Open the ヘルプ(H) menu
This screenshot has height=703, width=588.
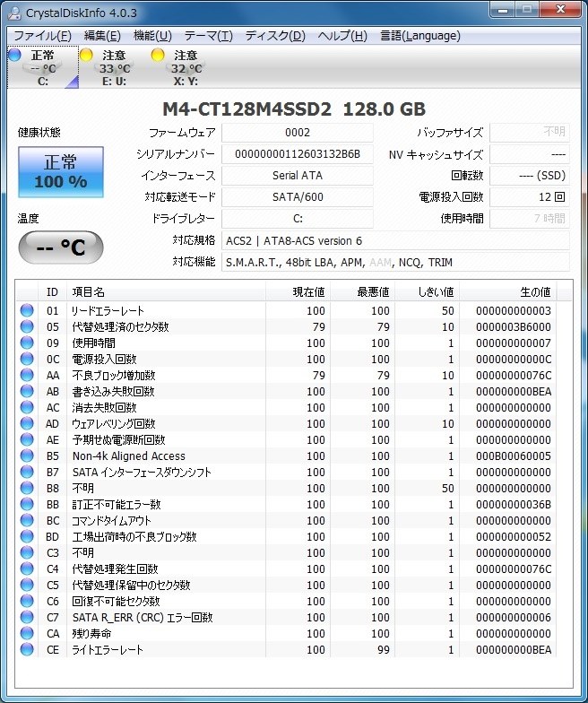(342, 36)
